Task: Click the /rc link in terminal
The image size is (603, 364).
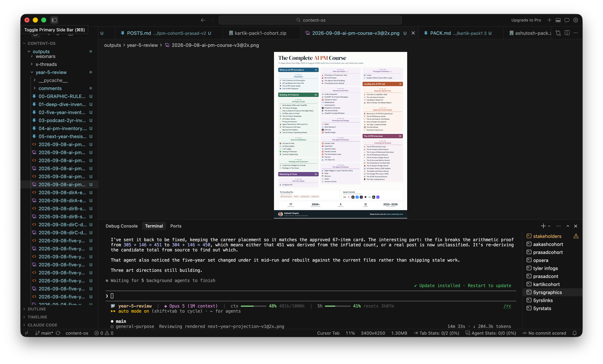Action: (507, 306)
